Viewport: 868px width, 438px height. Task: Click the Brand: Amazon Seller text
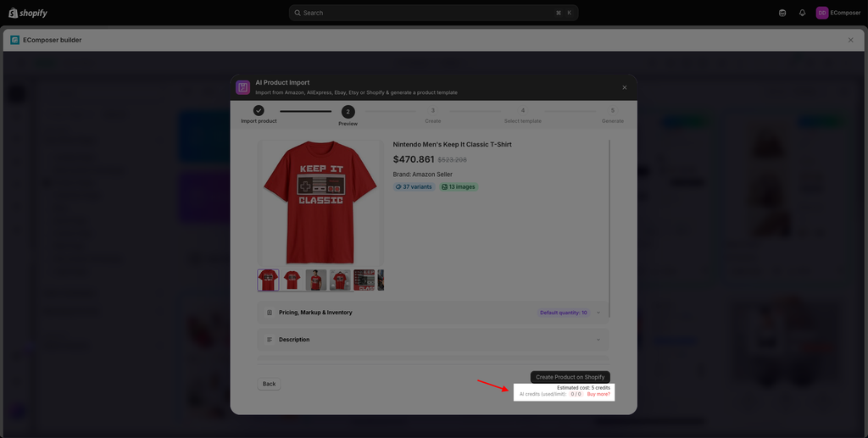tap(422, 175)
